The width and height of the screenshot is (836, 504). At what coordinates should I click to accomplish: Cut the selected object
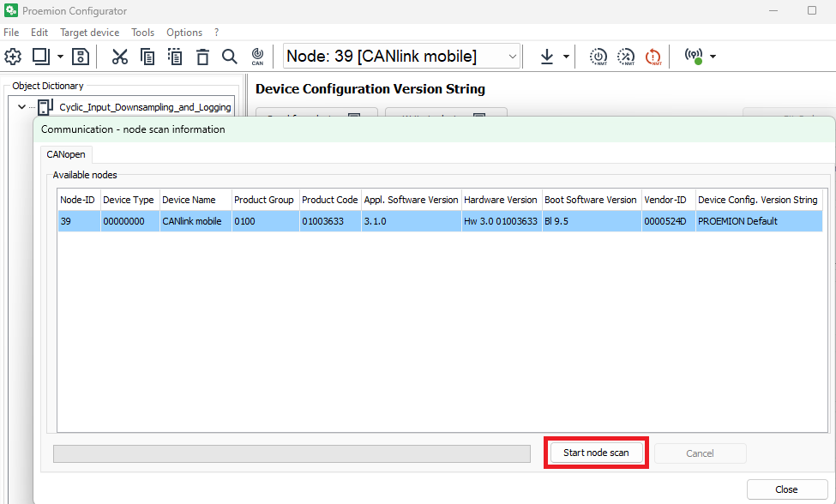(120, 57)
